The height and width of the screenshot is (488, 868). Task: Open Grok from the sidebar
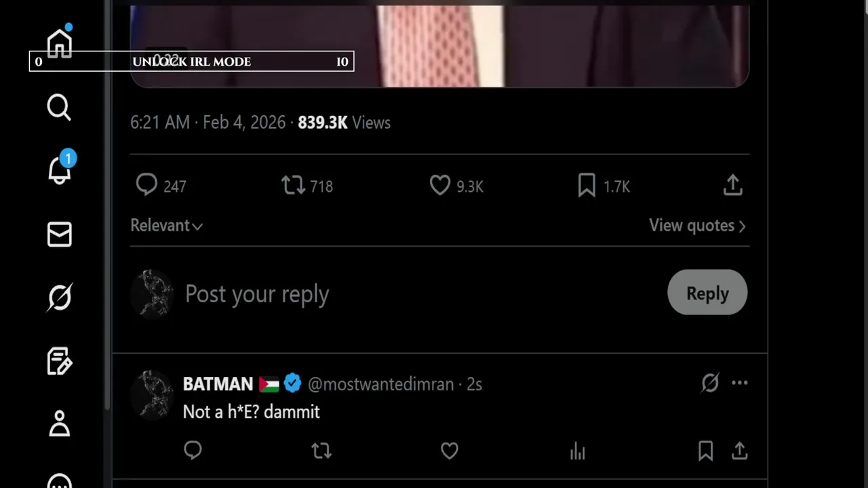59,298
